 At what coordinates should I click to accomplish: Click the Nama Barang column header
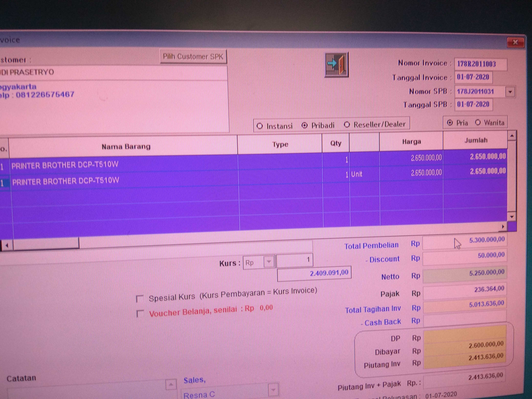tap(126, 146)
